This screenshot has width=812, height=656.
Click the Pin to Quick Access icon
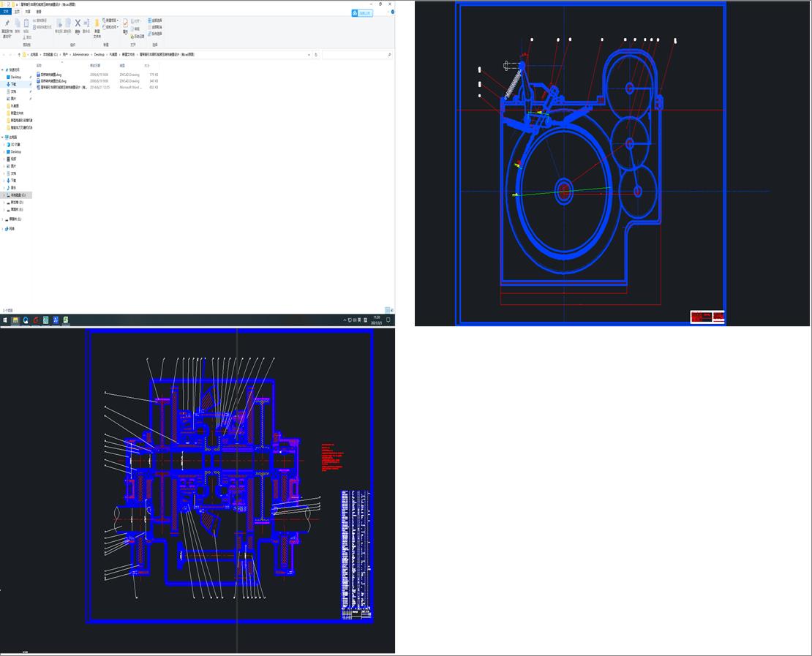point(7,23)
